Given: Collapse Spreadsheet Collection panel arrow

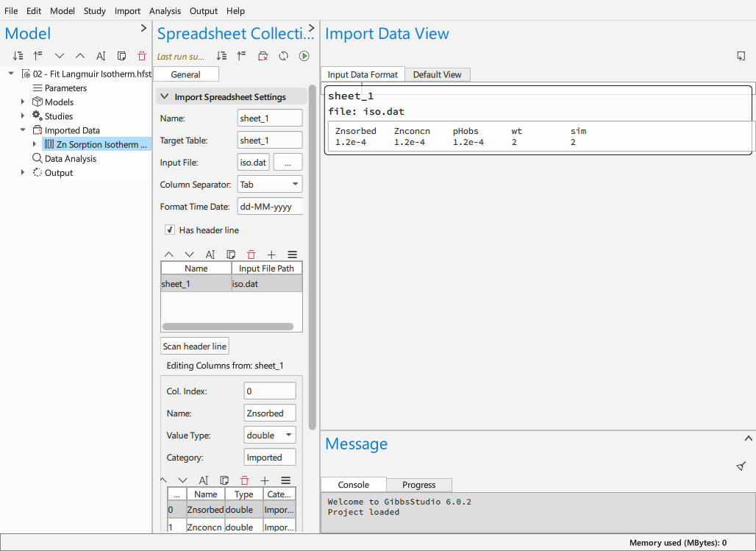Looking at the screenshot, I should click(x=312, y=28).
